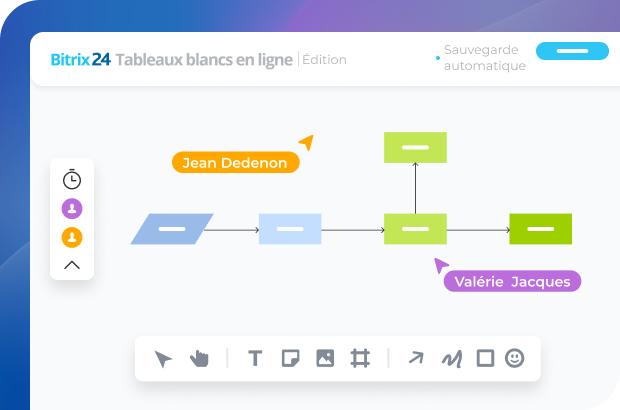Select the hand pan tool
Screen dimensions: 620x410
(x=199, y=359)
